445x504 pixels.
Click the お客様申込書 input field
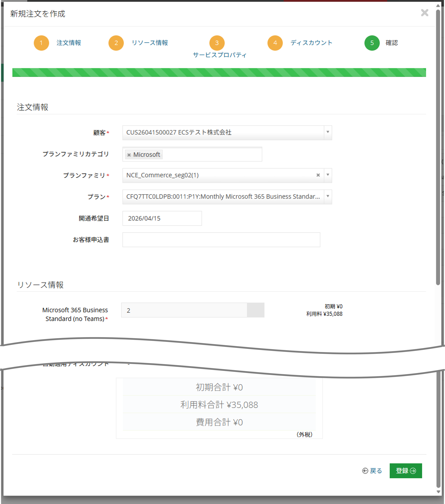221,240
